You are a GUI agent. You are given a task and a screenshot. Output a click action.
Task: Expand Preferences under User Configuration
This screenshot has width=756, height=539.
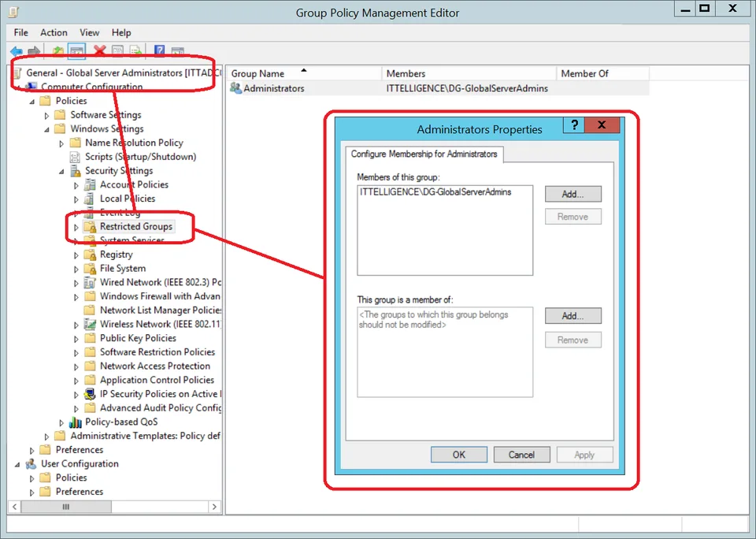pos(31,493)
